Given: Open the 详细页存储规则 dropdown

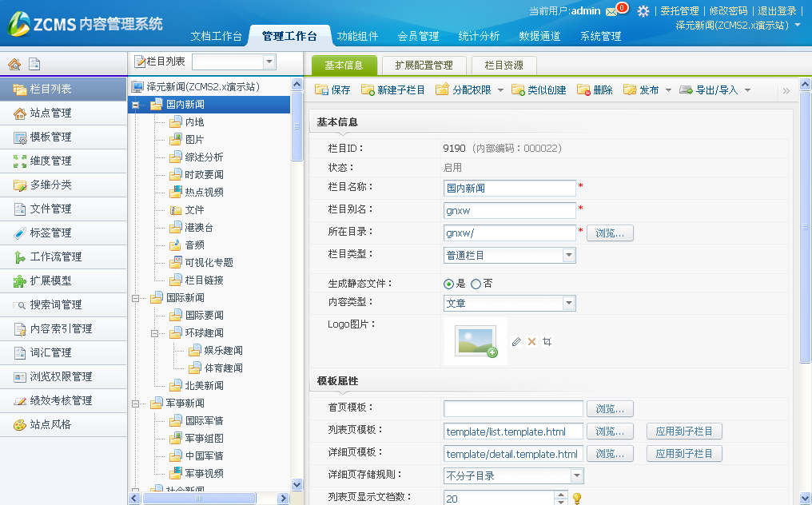Looking at the screenshot, I should 576,476.
